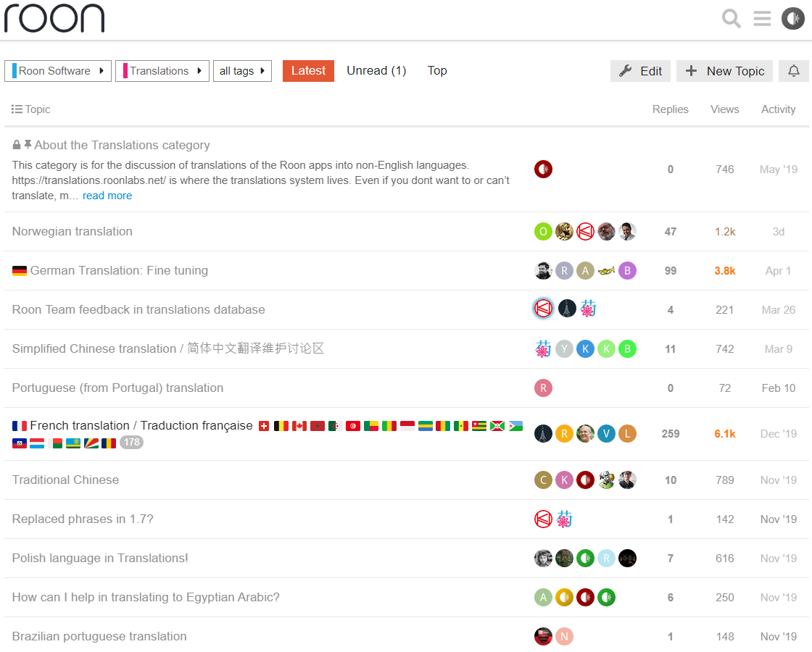Open the all tags dropdown

pyautogui.click(x=242, y=71)
